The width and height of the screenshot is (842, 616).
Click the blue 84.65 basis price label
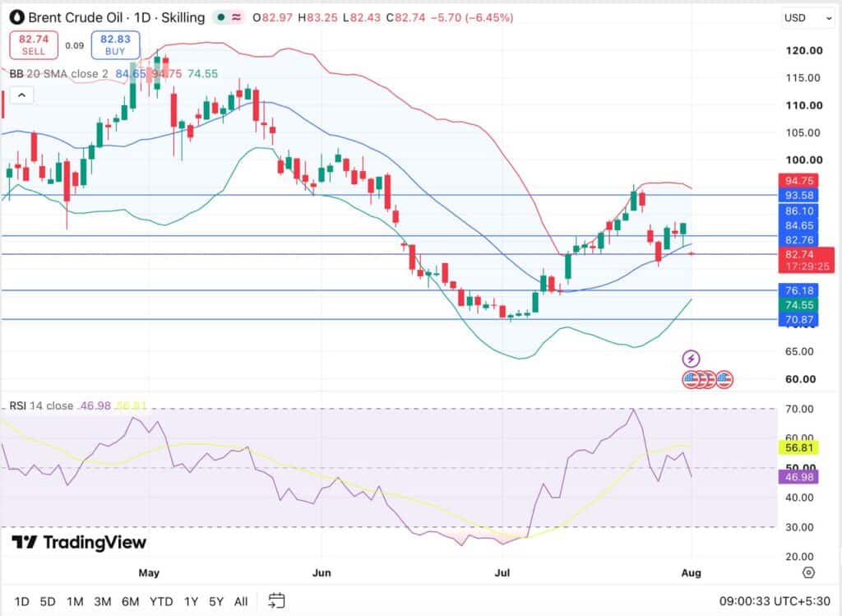(798, 225)
